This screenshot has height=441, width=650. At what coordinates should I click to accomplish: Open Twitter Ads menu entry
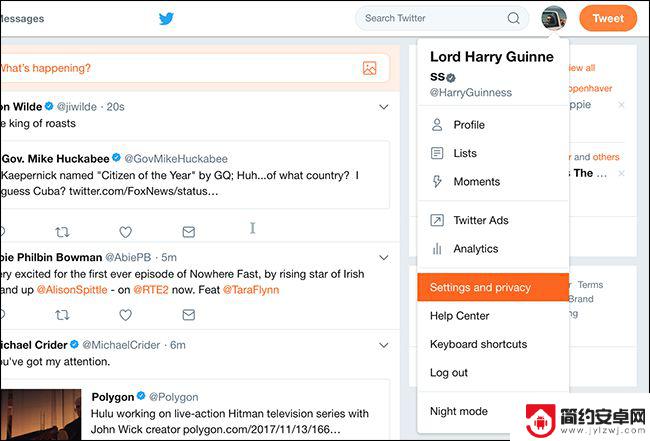point(493,220)
